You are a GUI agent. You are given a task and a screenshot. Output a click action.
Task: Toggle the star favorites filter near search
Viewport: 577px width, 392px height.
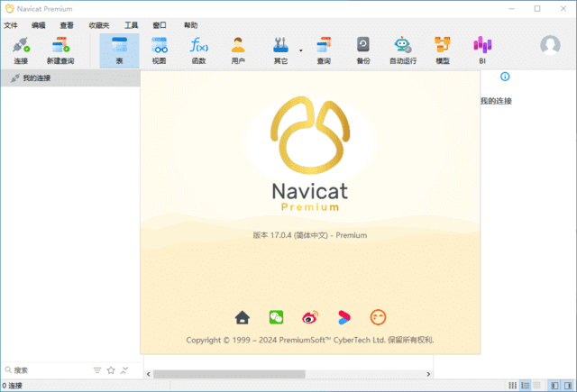tap(111, 370)
